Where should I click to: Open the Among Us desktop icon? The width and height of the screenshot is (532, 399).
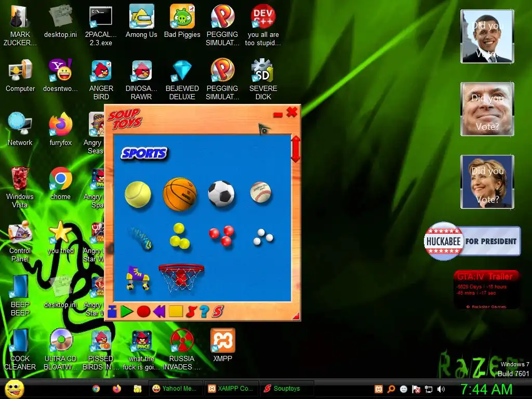coord(141,21)
